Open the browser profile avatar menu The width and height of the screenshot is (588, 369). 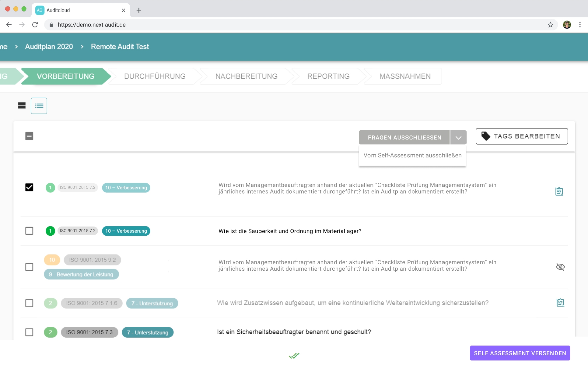[x=567, y=25]
